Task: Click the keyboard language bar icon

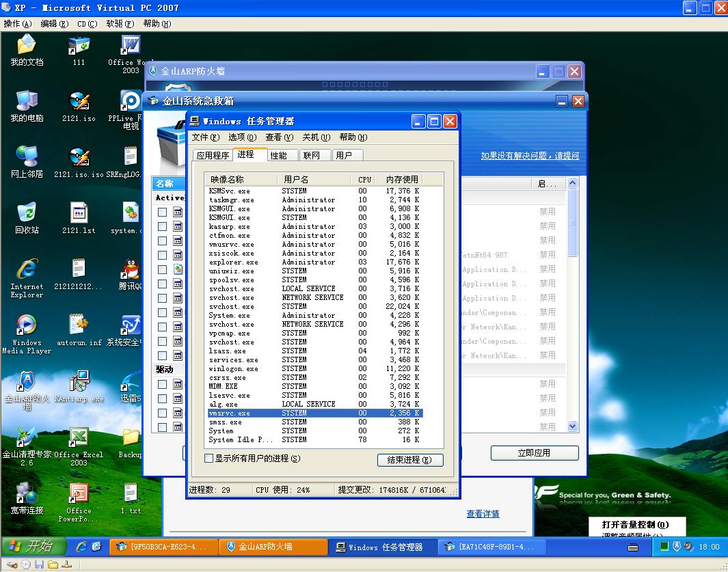Action: 633,547
